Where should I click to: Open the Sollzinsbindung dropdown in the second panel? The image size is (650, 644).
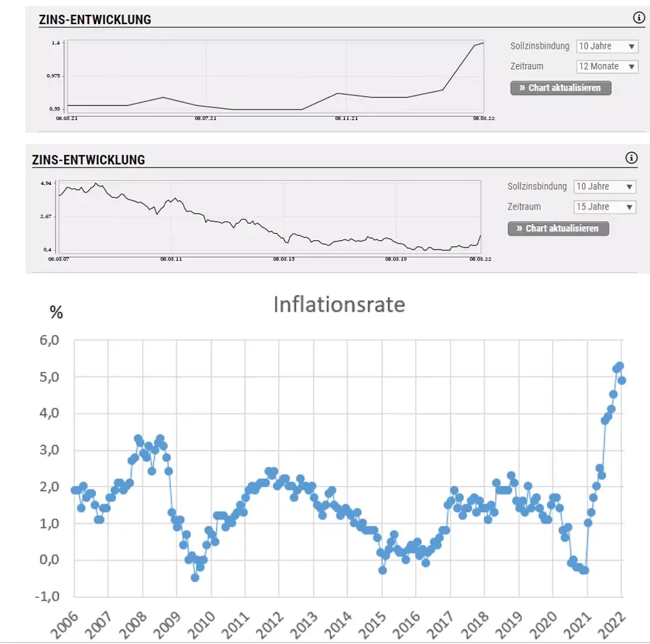tap(605, 186)
